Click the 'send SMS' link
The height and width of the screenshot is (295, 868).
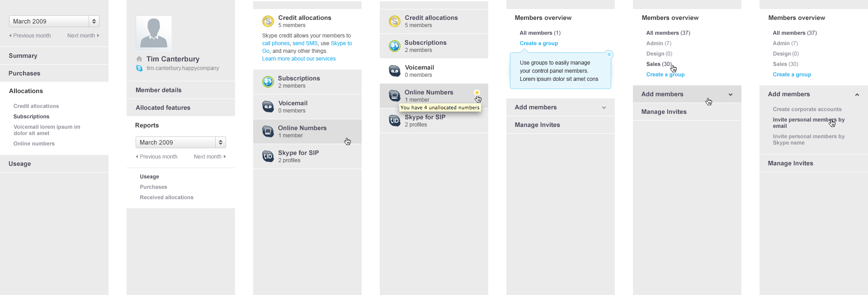click(305, 43)
